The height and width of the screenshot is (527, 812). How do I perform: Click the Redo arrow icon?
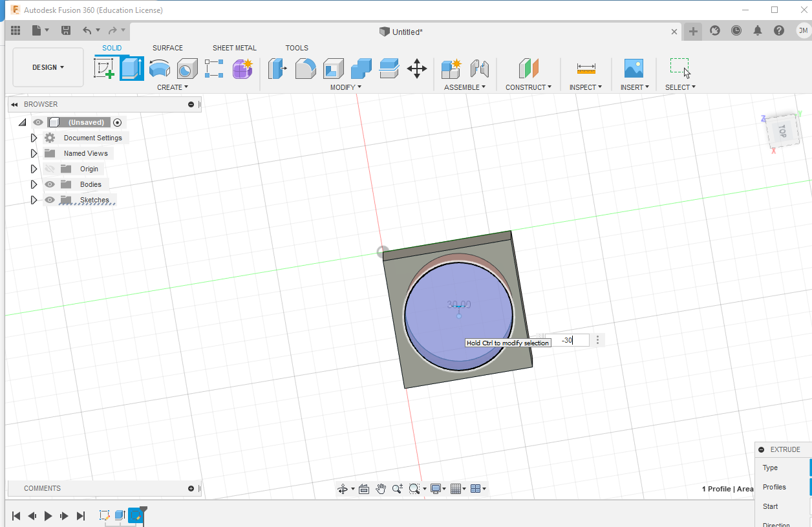pyautogui.click(x=112, y=30)
